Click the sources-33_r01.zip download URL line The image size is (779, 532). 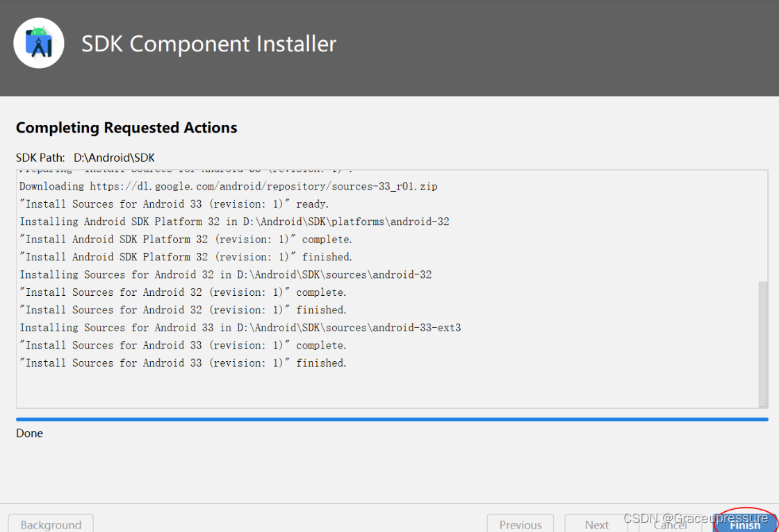tap(229, 186)
